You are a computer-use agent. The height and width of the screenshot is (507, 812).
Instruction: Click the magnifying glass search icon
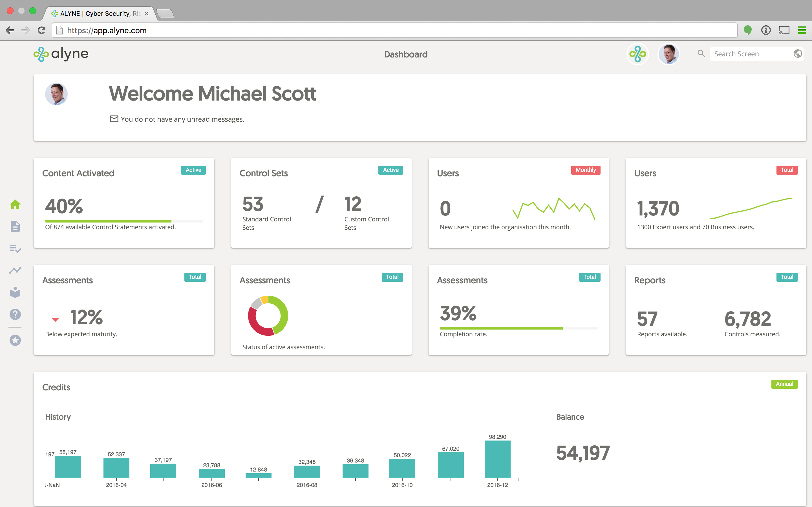pyautogui.click(x=701, y=54)
